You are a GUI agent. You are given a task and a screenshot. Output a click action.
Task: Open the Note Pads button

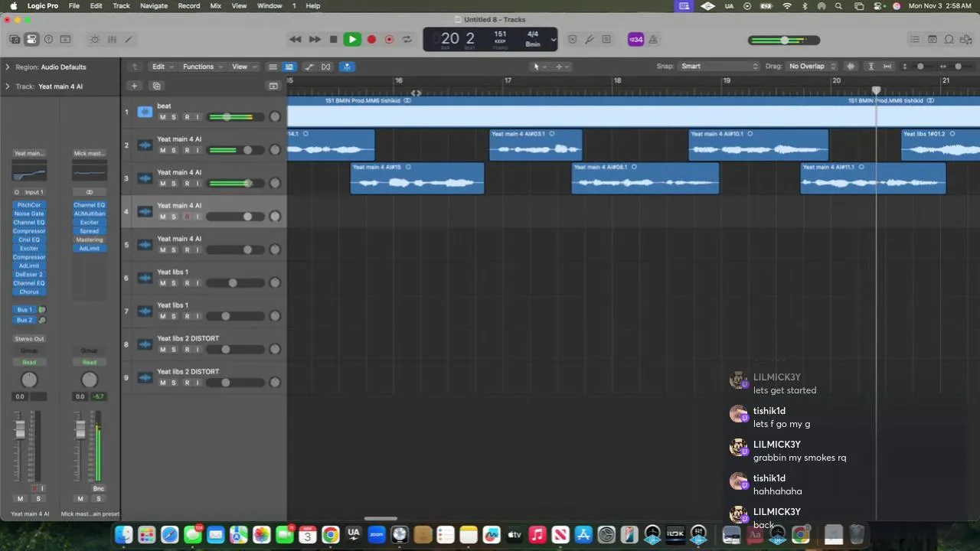coord(933,40)
